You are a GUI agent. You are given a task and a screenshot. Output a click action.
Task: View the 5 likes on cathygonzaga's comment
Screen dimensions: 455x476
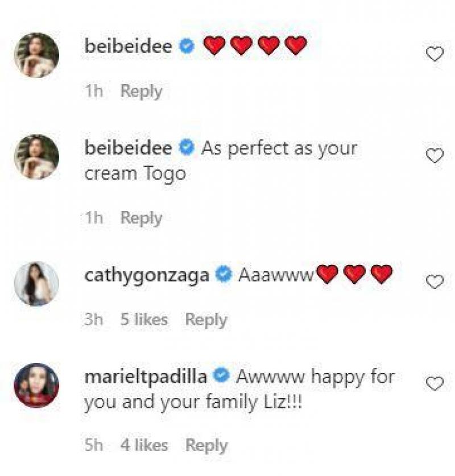coord(144,319)
